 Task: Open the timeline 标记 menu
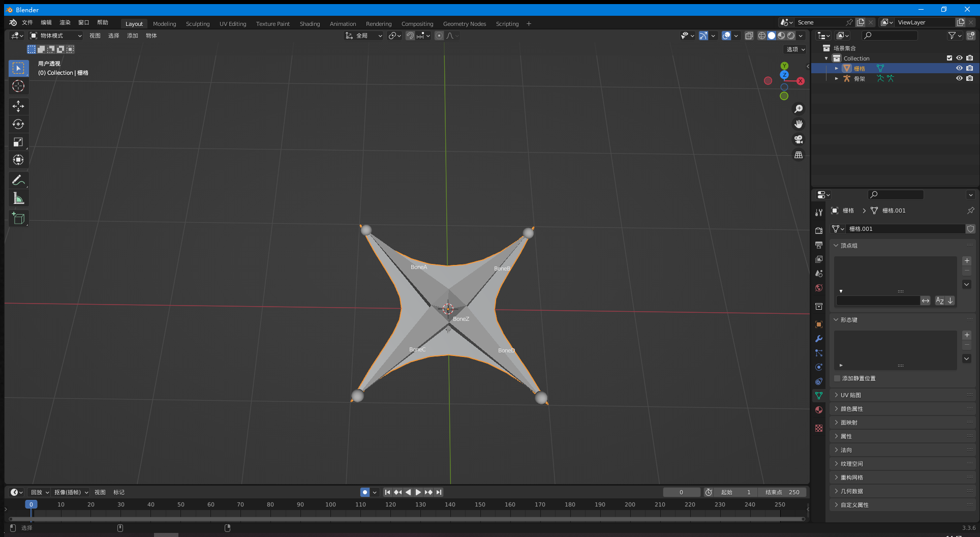(x=119, y=492)
